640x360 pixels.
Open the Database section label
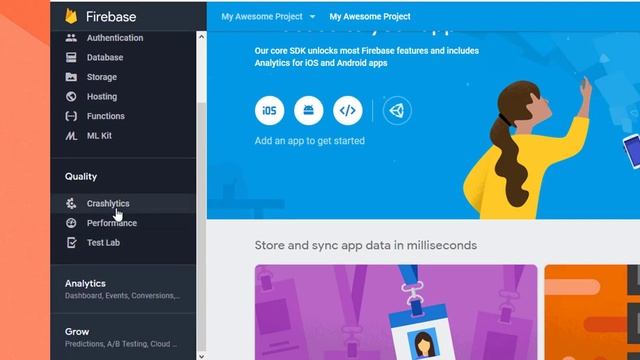click(x=105, y=57)
